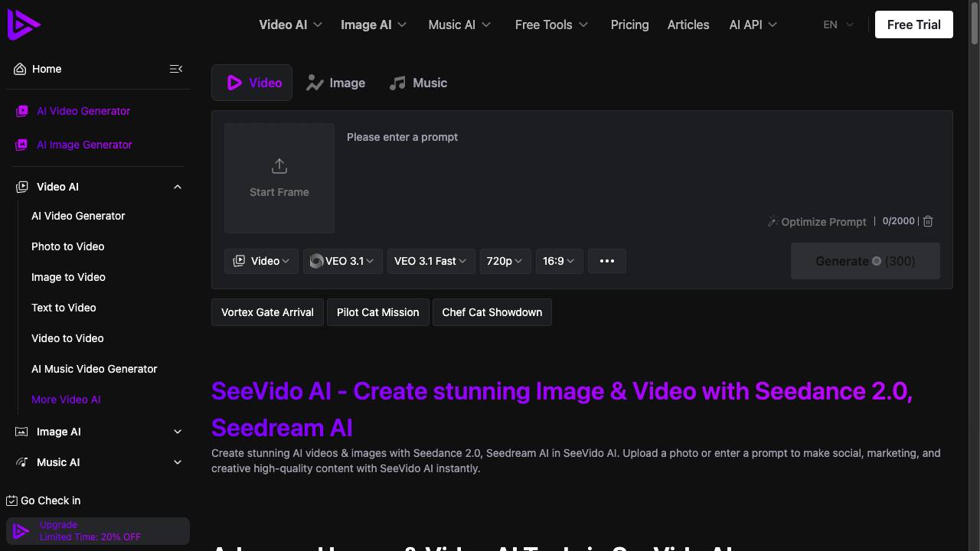Select the Vortex Gate Arrival prompt sample
The image size is (980, 551).
coord(267,312)
